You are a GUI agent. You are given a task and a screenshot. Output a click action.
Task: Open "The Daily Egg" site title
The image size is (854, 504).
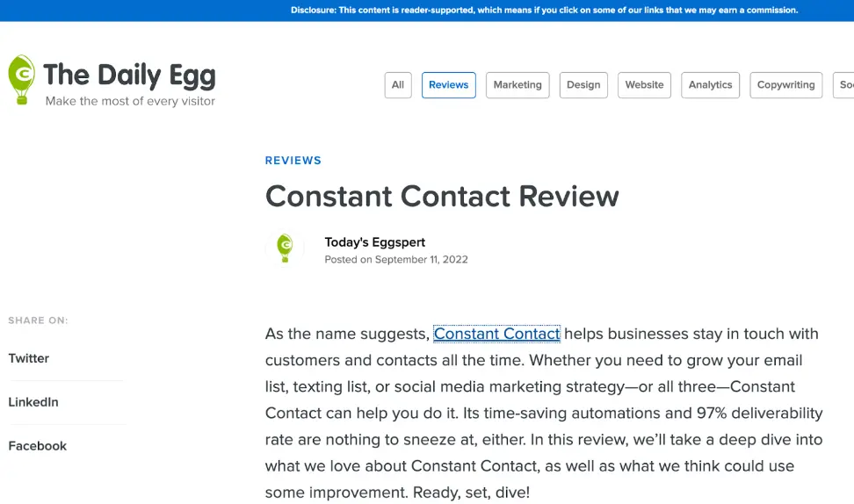pyautogui.click(x=129, y=76)
